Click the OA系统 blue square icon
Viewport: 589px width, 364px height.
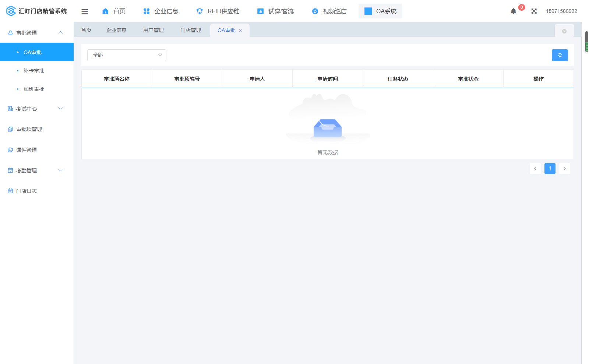pyautogui.click(x=368, y=11)
